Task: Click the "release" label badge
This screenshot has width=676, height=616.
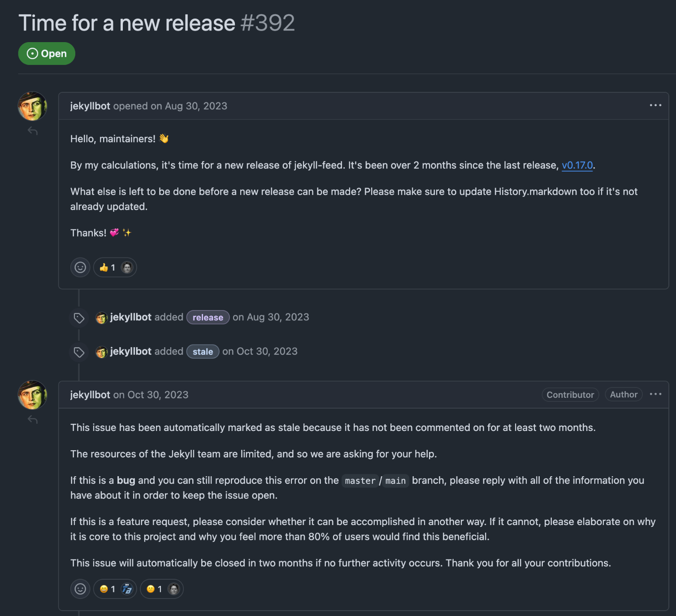Action: coord(208,317)
